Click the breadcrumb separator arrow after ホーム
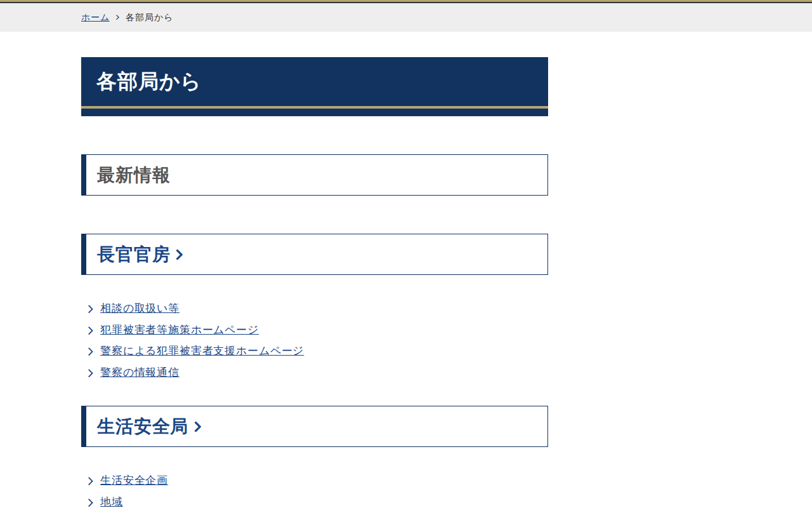812x508 pixels. pos(117,18)
